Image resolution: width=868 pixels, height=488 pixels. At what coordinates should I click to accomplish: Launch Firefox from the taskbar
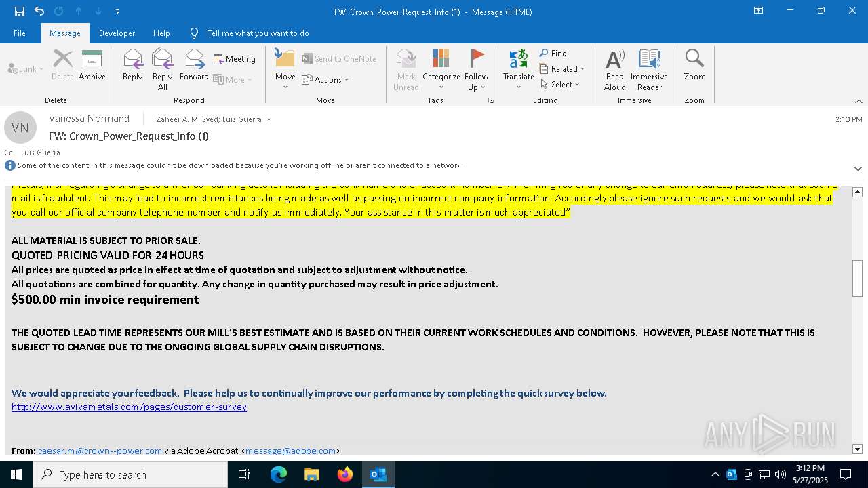tap(345, 474)
